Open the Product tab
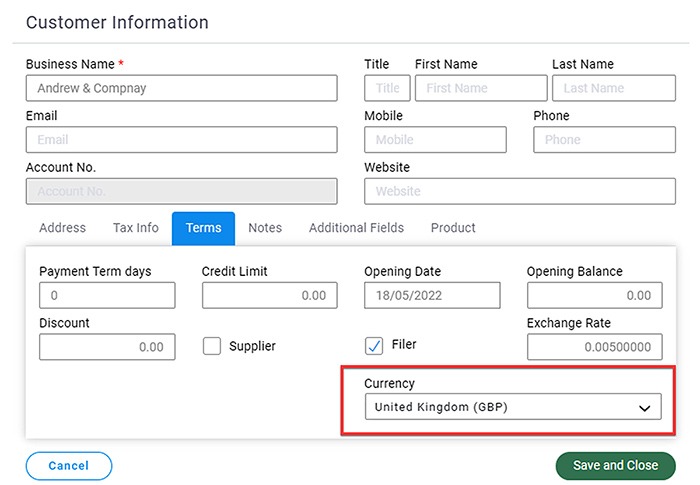Screen dimensions: 700x485 (453, 228)
